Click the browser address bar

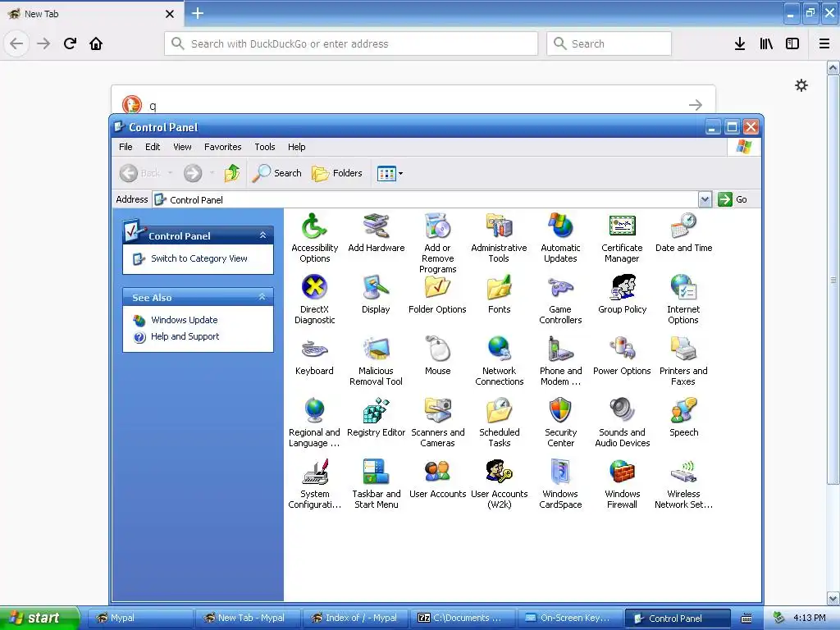[351, 43]
